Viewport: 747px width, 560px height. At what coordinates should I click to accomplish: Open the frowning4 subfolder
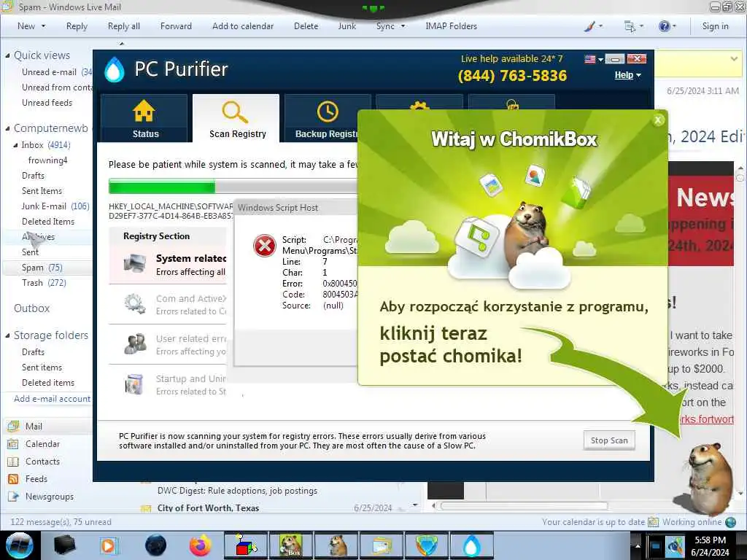point(47,160)
